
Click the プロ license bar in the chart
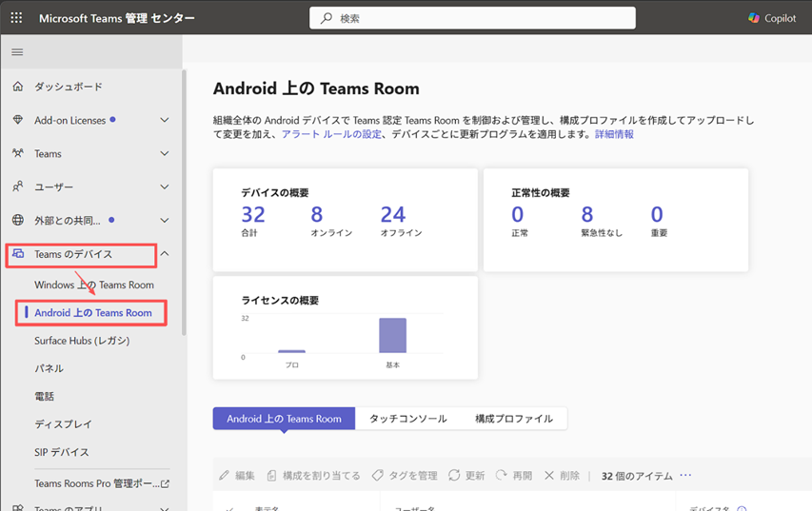tap(291, 351)
